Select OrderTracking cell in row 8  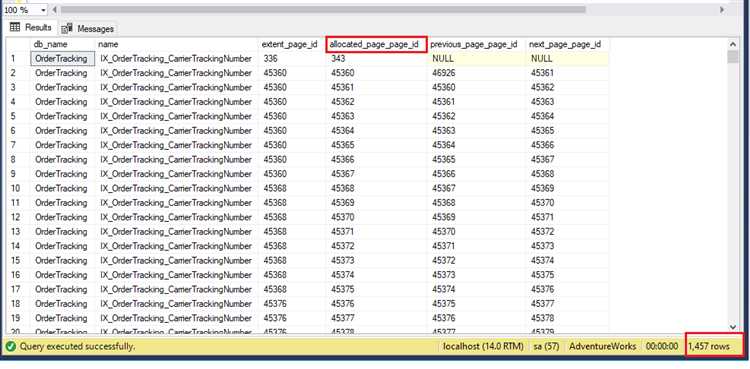click(x=63, y=159)
